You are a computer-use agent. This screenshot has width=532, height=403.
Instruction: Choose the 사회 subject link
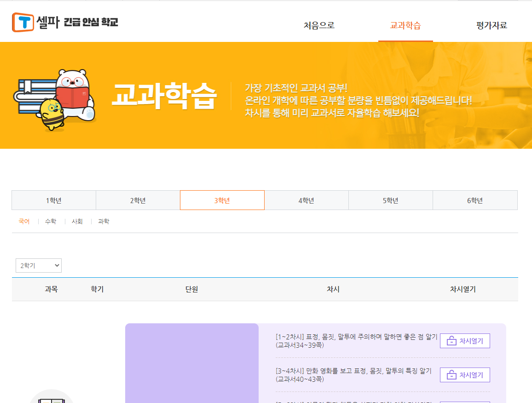click(77, 222)
